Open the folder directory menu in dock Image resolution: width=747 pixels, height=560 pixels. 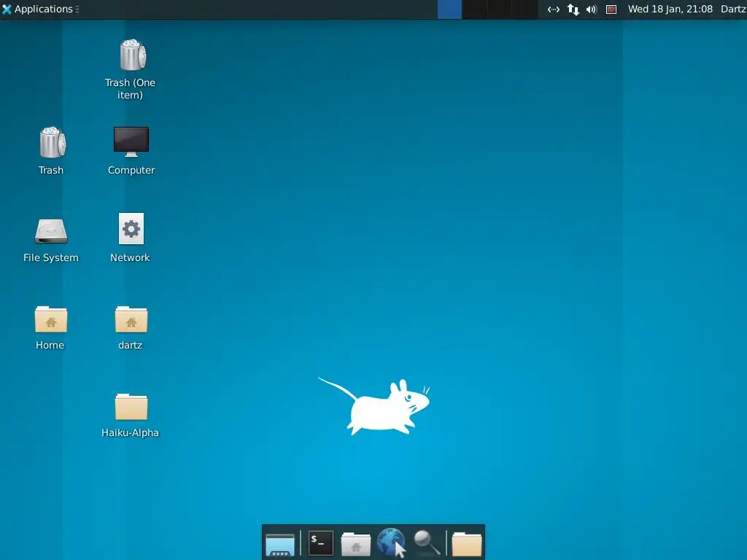pyautogui.click(x=467, y=544)
